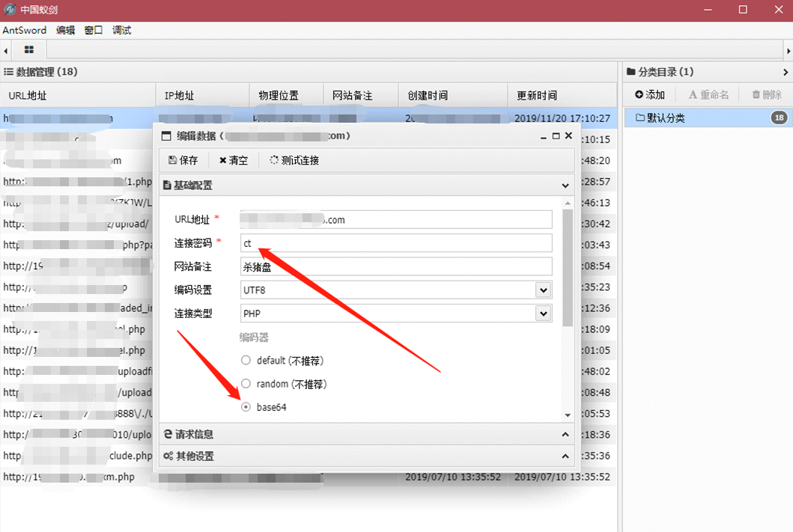Image resolution: width=793 pixels, height=532 pixels.
Task: Select the row ending in 1.php
Action: pos(77,181)
